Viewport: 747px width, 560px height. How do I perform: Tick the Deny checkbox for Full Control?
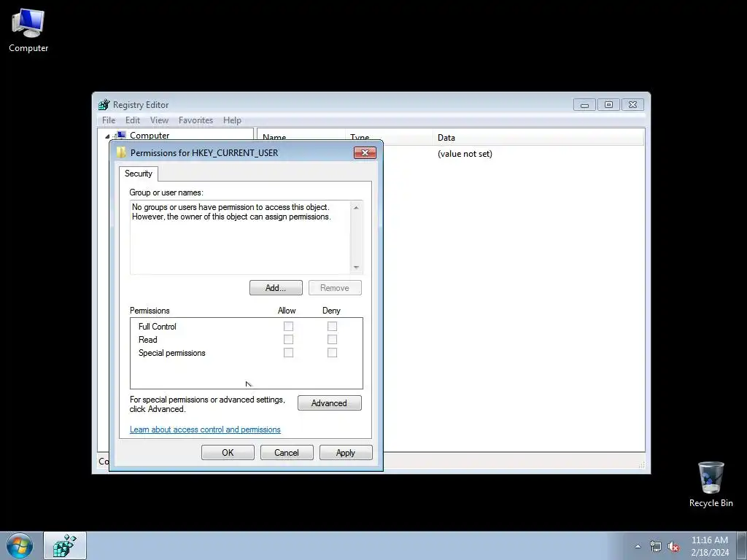tap(332, 326)
